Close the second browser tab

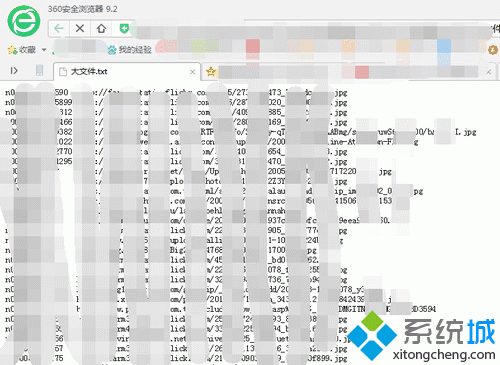(x=489, y=72)
